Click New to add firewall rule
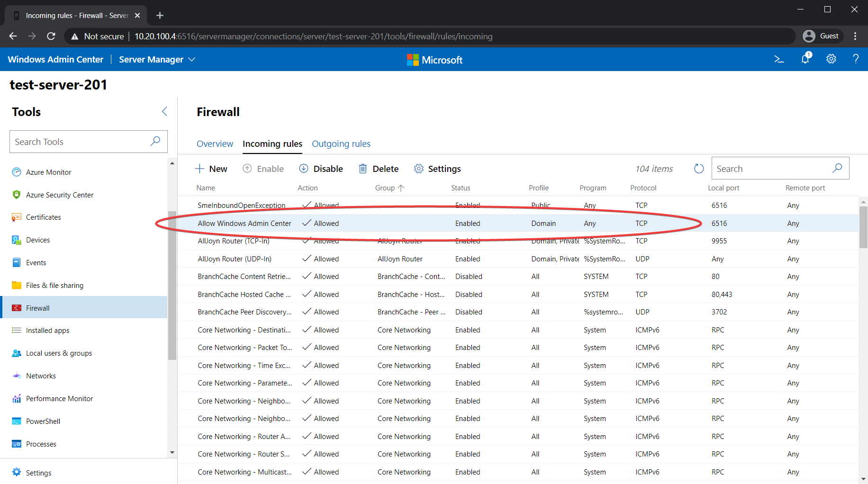 211,169
